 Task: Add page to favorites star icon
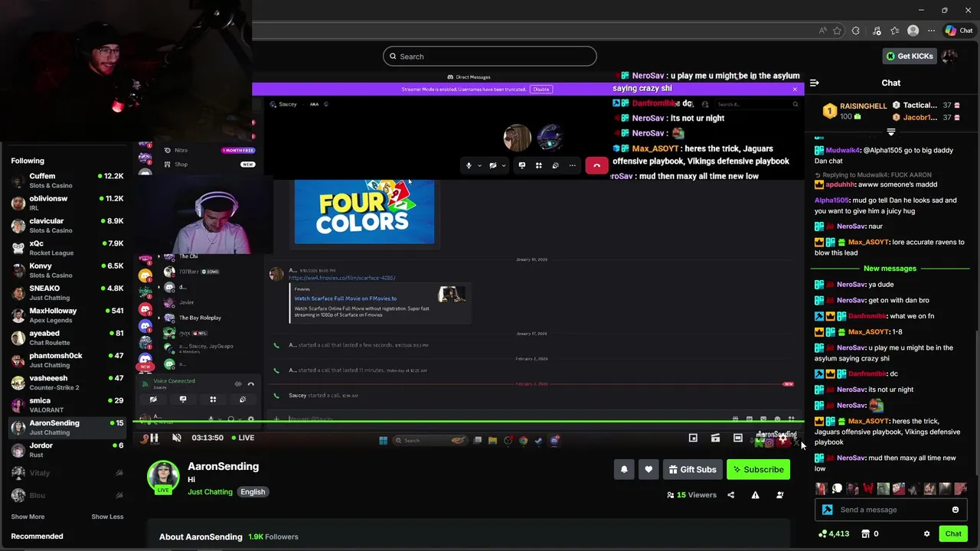pos(837,31)
